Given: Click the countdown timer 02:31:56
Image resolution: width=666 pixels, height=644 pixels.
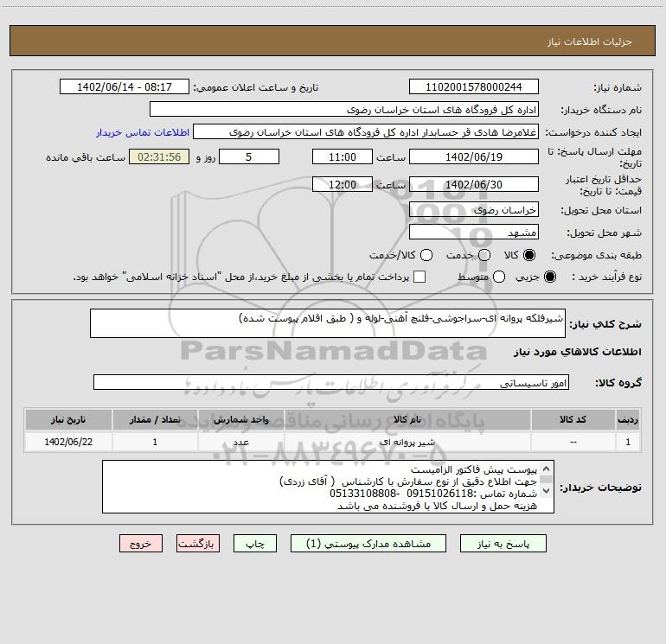Looking at the screenshot, I should [159, 156].
